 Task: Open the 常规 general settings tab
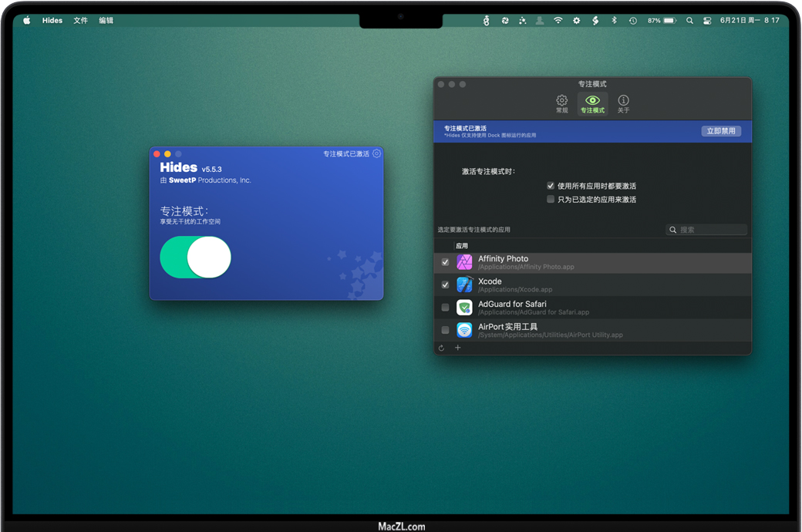561,103
